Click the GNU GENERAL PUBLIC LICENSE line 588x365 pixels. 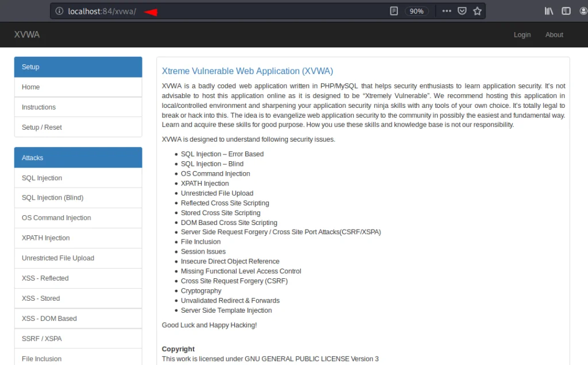[270, 359]
